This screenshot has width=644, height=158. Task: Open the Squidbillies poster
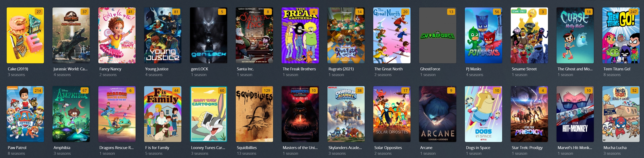pos(254,114)
